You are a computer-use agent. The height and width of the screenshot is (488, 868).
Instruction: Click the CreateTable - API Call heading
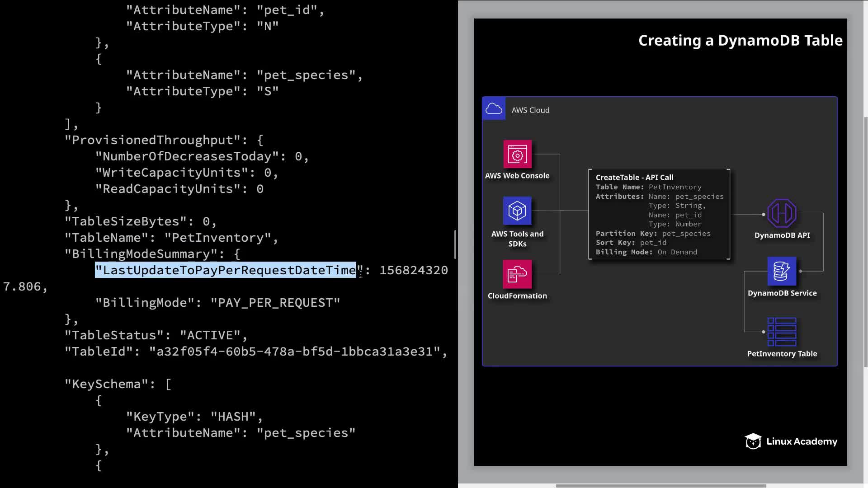634,178
